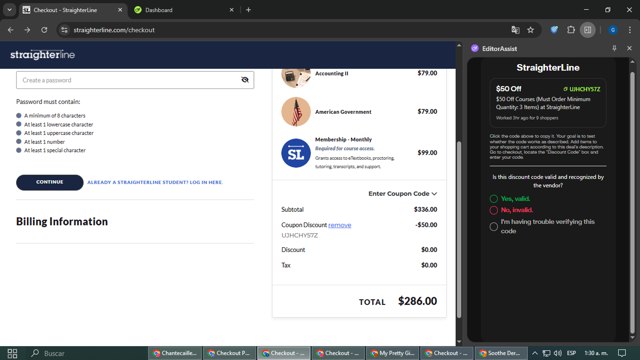Open the blue shield extension icon

pyautogui.click(x=554, y=30)
